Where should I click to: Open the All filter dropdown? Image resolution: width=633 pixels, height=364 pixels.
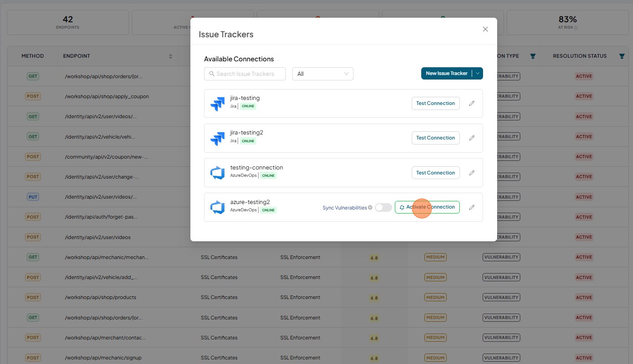coord(323,74)
